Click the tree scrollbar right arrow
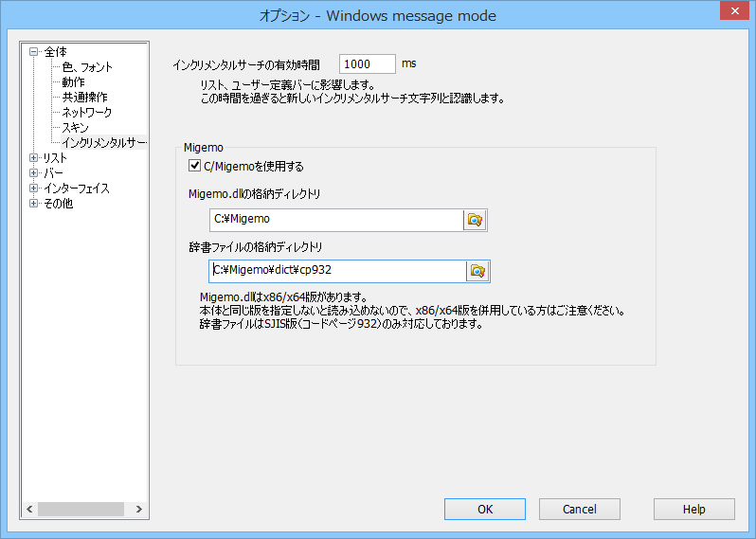The height and width of the screenshot is (539, 756). [139, 509]
